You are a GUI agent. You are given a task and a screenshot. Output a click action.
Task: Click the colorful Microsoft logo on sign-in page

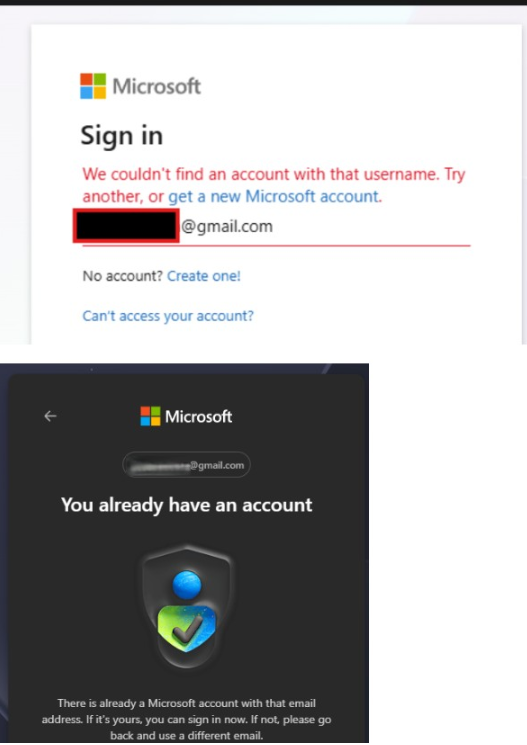(93, 86)
